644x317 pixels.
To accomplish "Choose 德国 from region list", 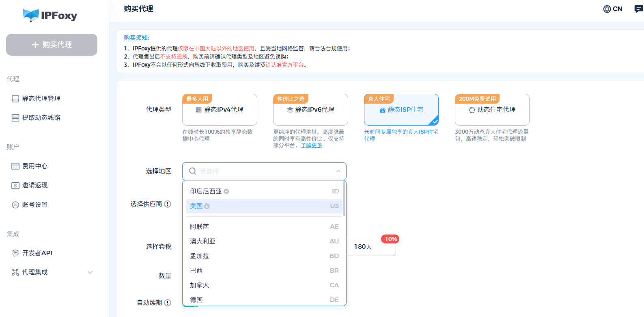I will (264, 300).
